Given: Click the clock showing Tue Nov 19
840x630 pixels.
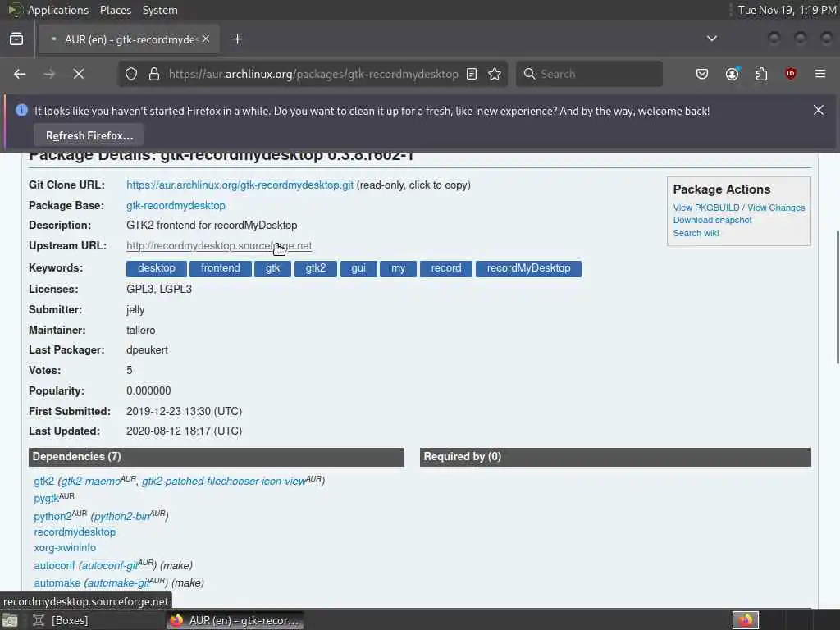Looking at the screenshot, I should (787, 10).
